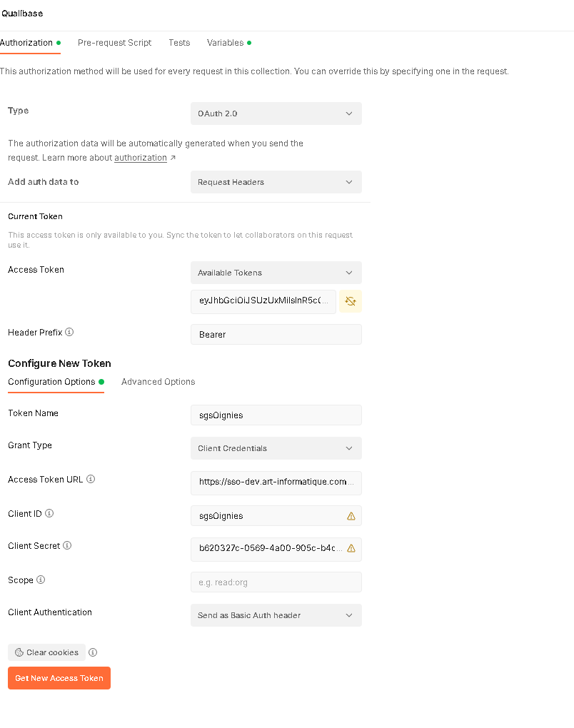Screen dimensions: 574x728
Task: Expand the Request Headers dropdown
Action: (276, 182)
